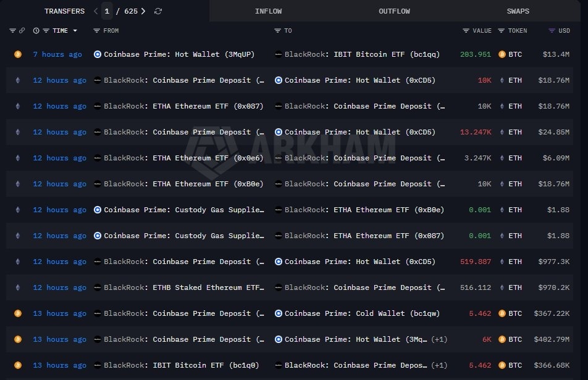Open the VALUE column filter
Viewport: 588px width, 380px height.
click(x=466, y=31)
